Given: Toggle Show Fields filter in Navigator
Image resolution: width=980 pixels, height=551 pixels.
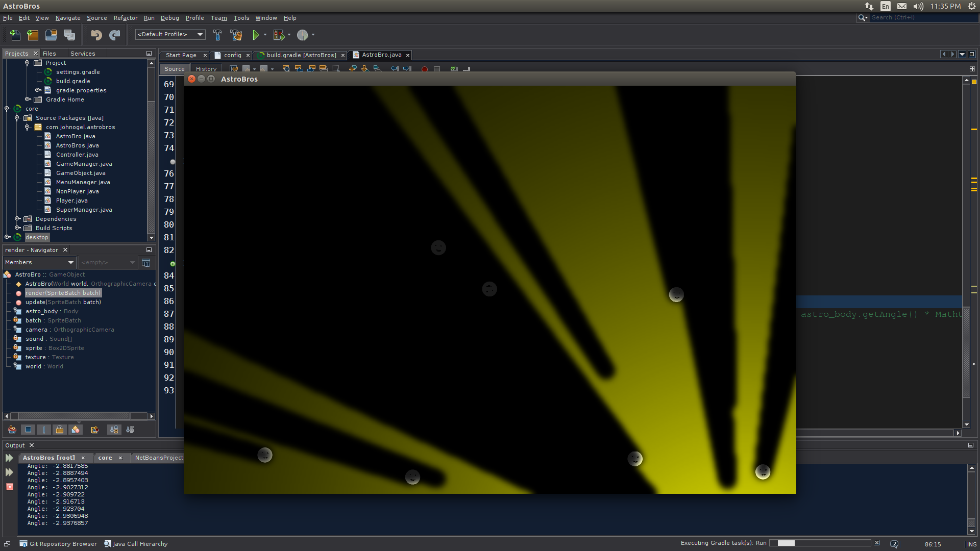Looking at the screenshot, I should coord(28,430).
